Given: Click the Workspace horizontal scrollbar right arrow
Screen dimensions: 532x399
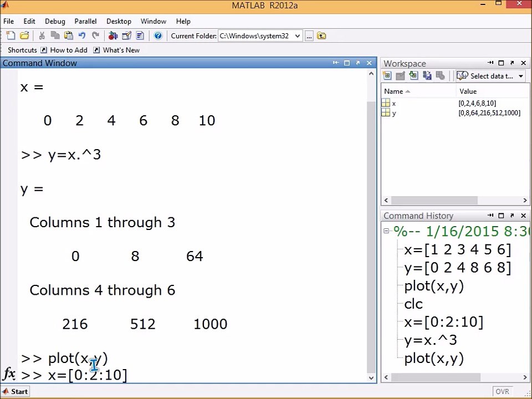Looking at the screenshot, I should [525, 200].
